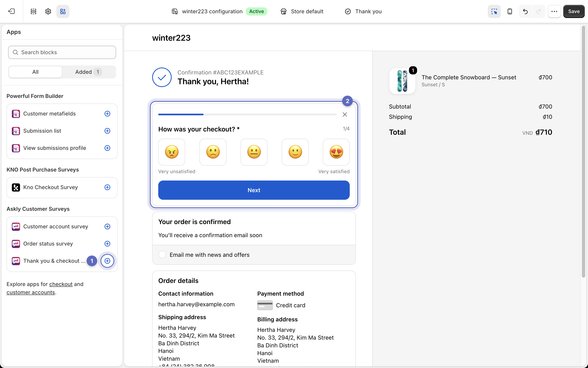
Task: Add the View submissions profile block
Action: coord(107,148)
